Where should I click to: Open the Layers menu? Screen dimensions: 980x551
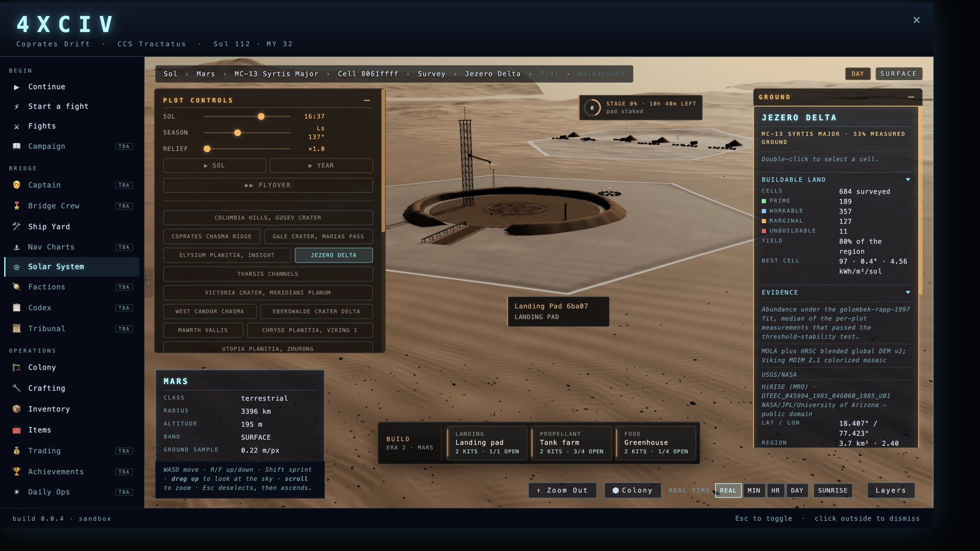(x=891, y=491)
